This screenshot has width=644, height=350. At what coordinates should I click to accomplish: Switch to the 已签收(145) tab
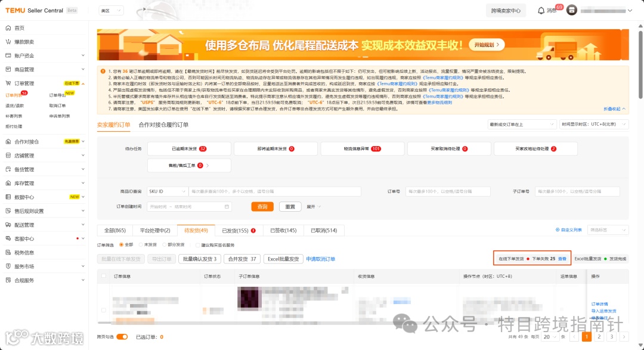coord(283,231)
